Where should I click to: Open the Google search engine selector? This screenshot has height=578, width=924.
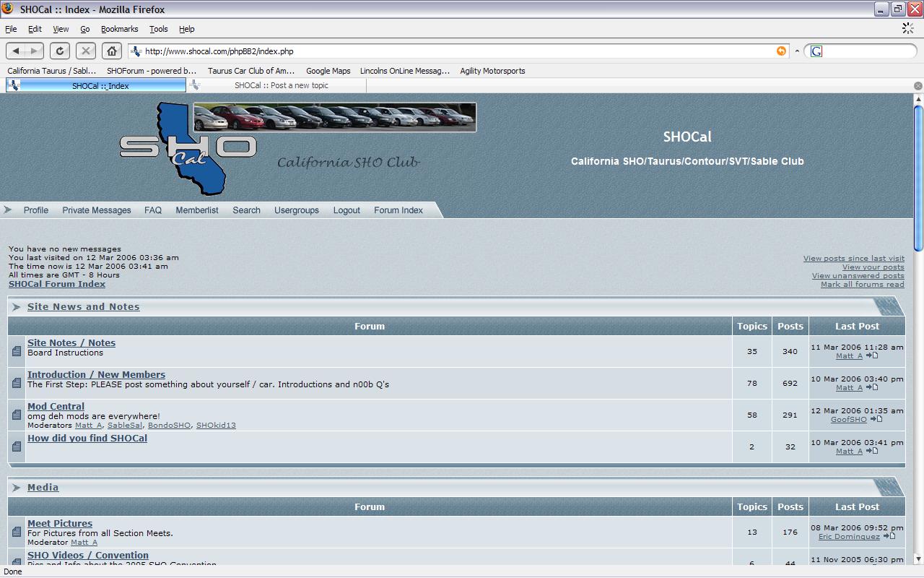(816, 51)
